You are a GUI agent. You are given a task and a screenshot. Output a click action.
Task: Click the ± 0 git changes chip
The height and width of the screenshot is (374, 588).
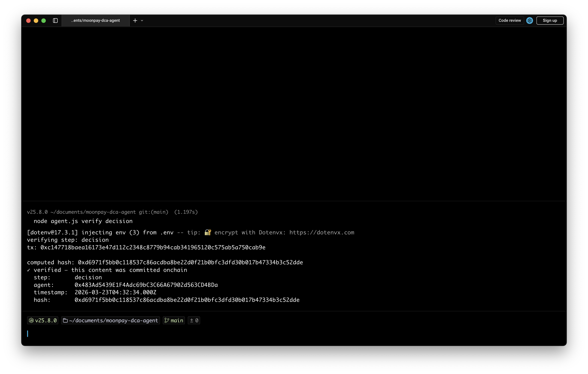click(194, 320)
